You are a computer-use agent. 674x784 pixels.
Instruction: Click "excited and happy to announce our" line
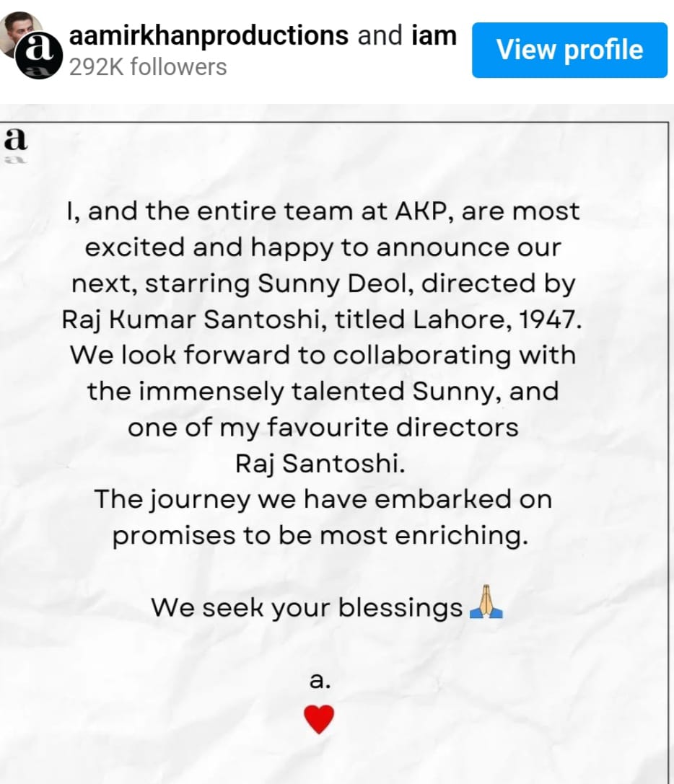(x=323, y=247)
